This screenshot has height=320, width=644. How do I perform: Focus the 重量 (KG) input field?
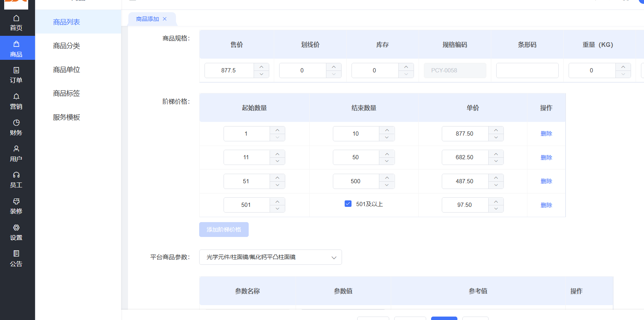point(592,70)
